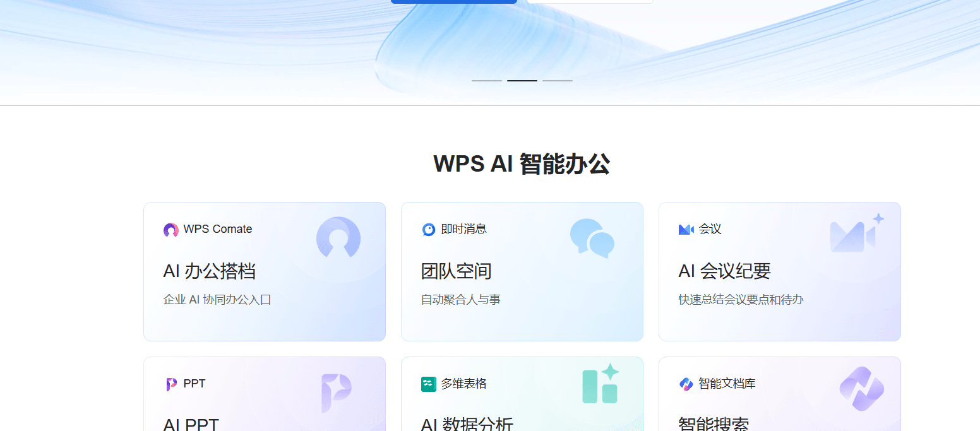Viewport: 980px width, 431px height.
Task: Click the 即时消息 label text
Action: click(x=464, y=229)
